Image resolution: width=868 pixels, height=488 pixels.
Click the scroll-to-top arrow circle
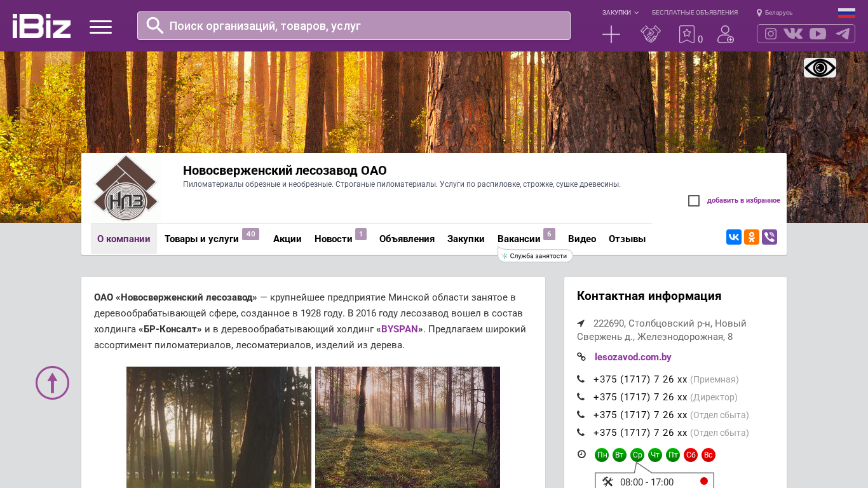pyautogui.click(x=52, y=383)
